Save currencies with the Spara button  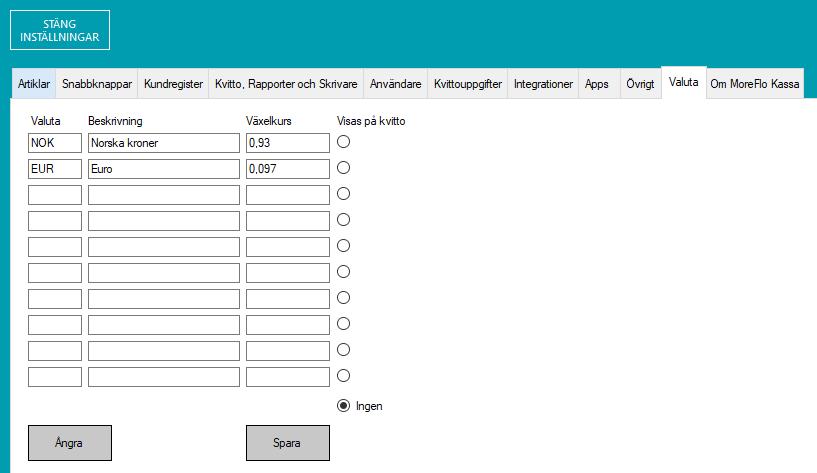[x=288, y=443]
